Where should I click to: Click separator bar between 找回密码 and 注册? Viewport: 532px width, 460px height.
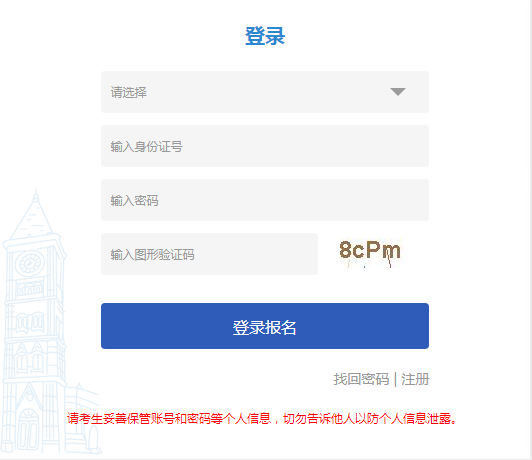click(x=395, y=379)
